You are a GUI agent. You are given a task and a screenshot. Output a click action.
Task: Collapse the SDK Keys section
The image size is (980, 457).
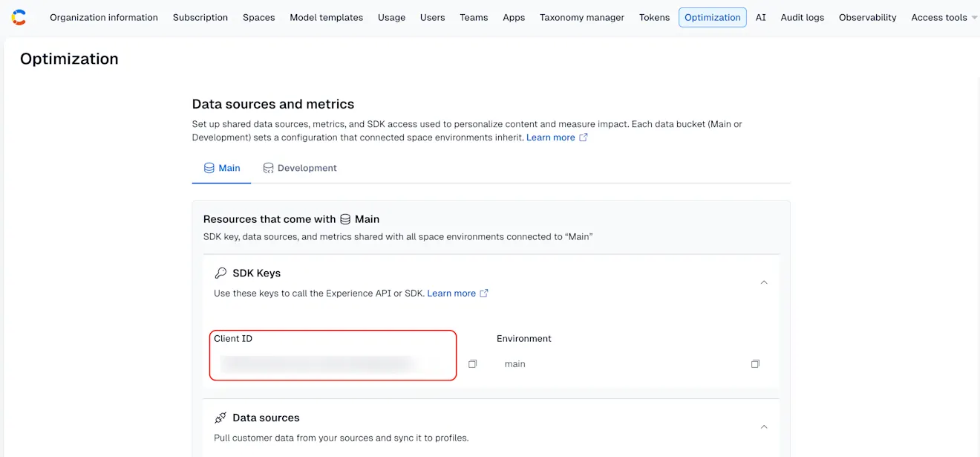764,282
